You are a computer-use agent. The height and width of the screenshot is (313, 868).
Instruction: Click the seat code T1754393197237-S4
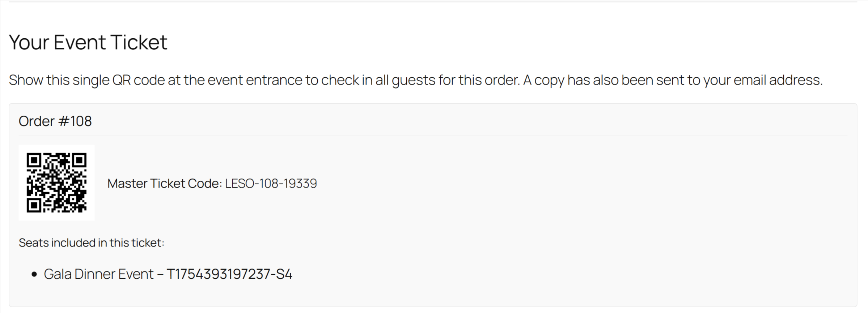coord(229,274)
